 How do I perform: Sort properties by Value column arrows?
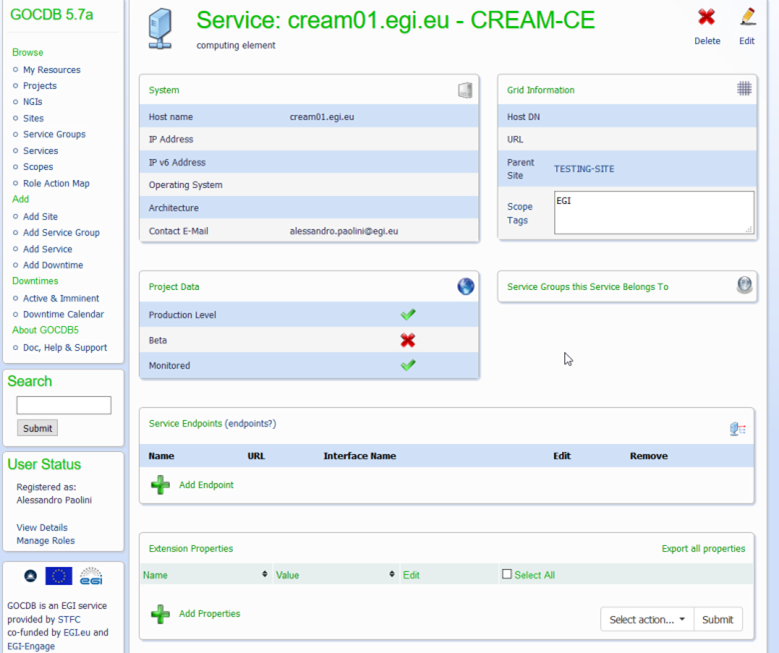(392, 574)
